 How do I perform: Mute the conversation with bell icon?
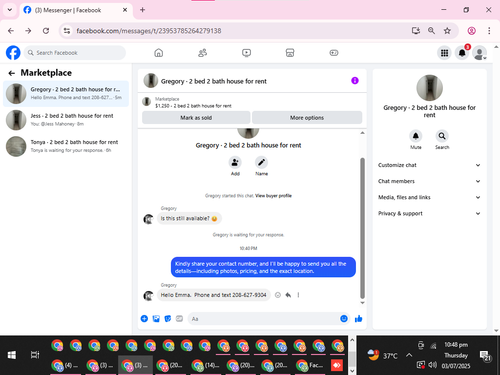416,136
